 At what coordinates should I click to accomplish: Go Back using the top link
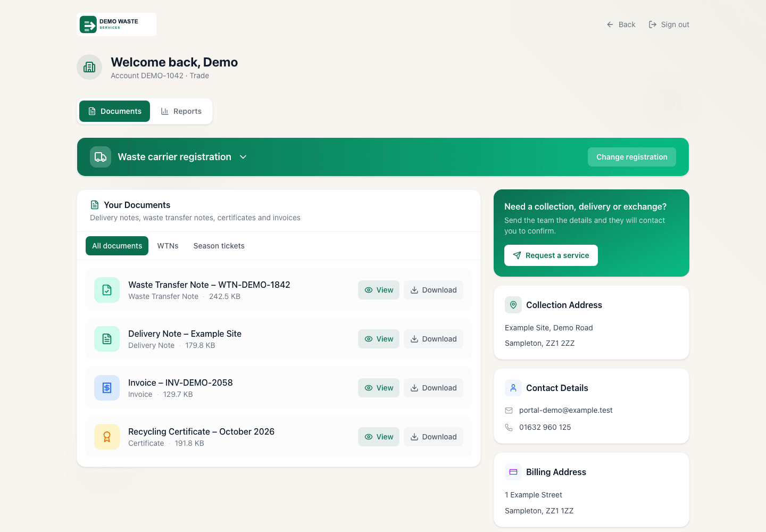click(x=621, y=24)
